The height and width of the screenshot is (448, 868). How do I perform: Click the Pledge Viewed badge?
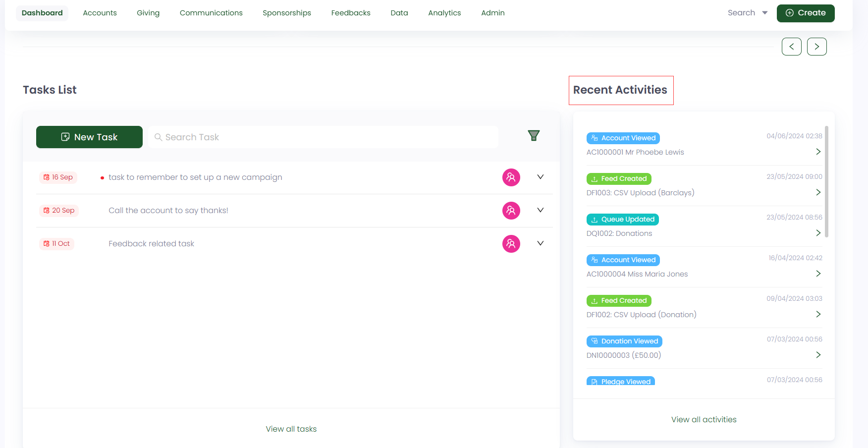point(621,381)
